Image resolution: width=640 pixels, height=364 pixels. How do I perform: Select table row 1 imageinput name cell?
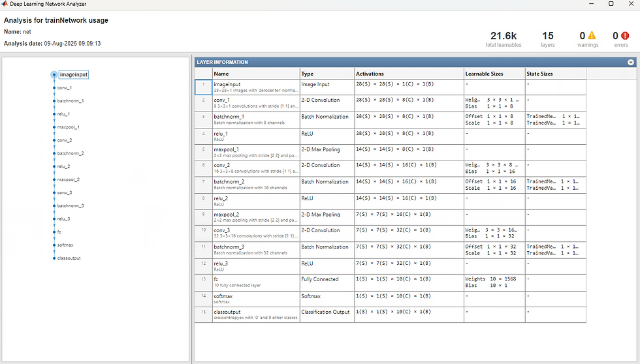tap(256, 87)
